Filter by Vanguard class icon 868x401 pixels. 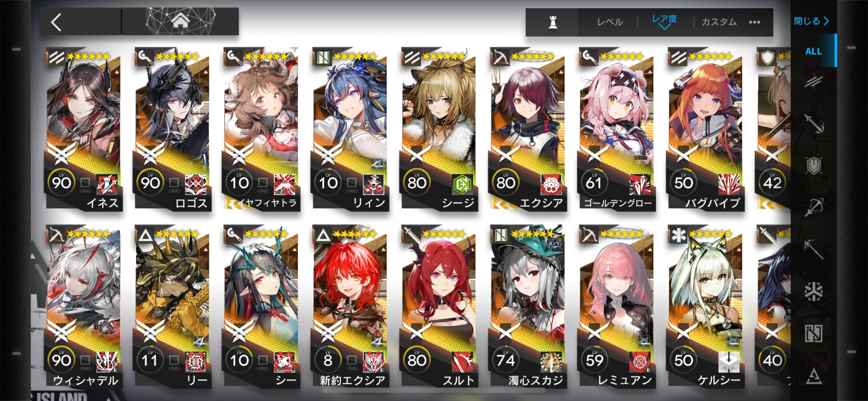(x=814, y=82)
